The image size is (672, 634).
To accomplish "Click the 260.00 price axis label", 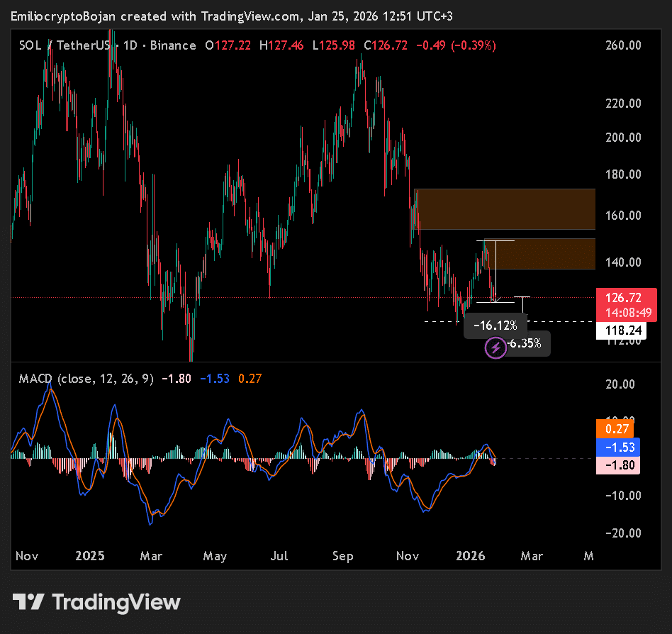I will click(x=623, y=45).
